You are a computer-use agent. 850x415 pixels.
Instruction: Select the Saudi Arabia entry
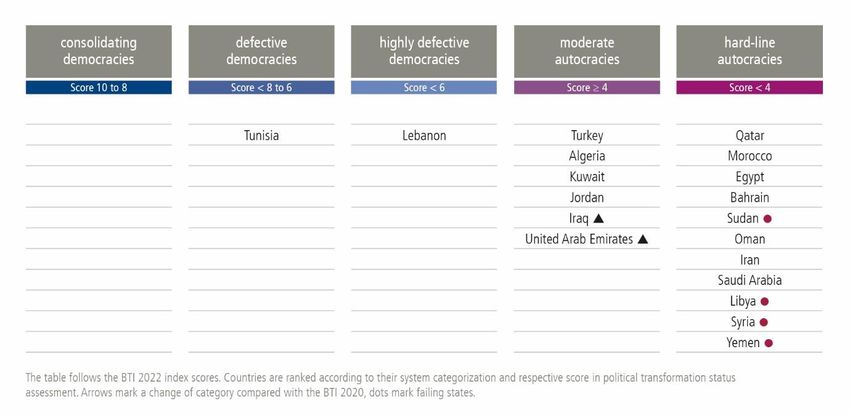750,281
